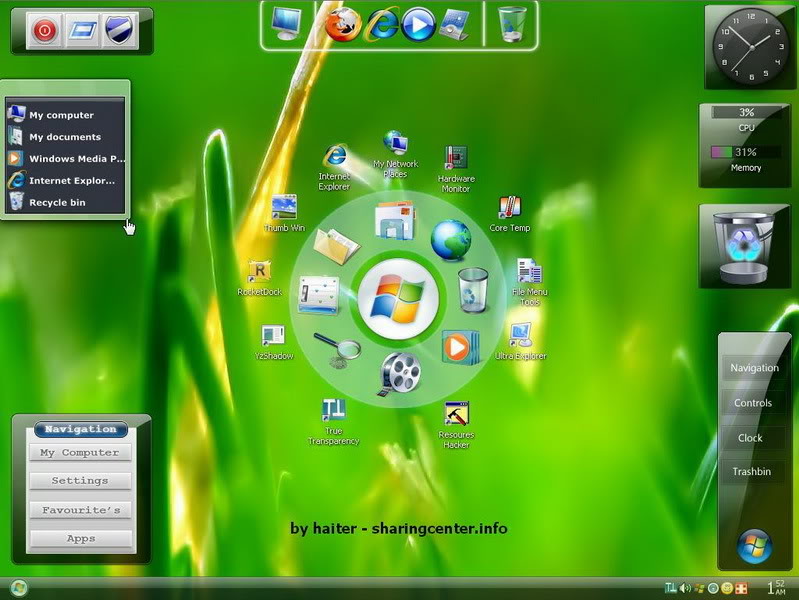
Task: Choose Windows Media P... in the left menu
Action: point(65,159)
